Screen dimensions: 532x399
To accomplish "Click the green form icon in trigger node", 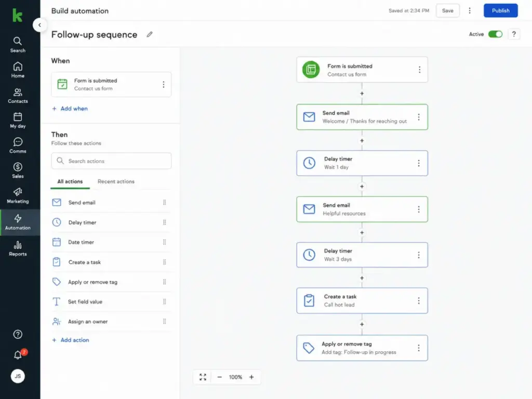I will click(x=311, y=70).
